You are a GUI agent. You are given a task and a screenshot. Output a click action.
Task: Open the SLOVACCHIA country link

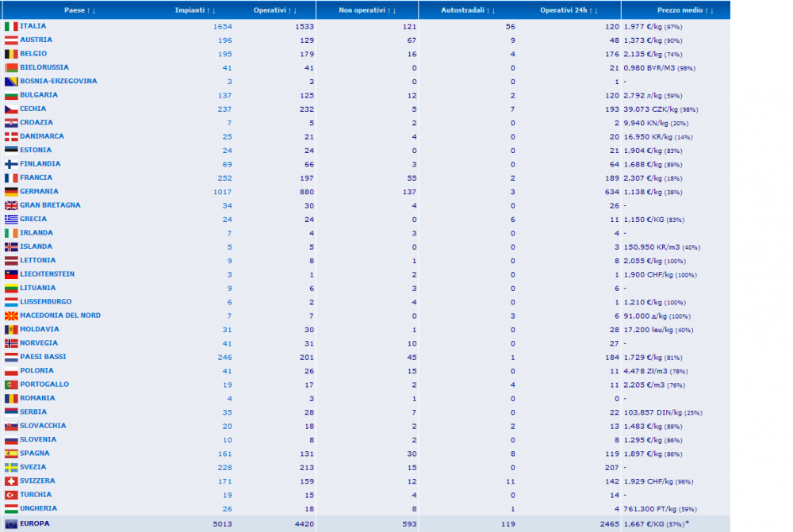(x=43, y=425)
